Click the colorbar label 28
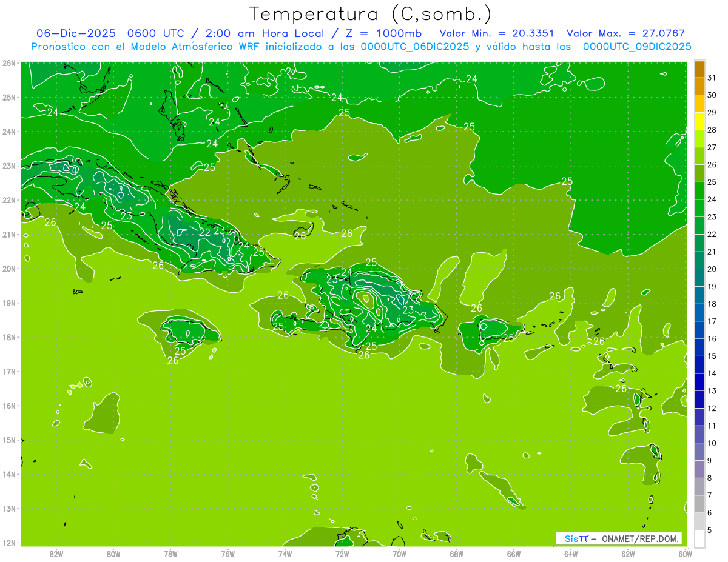 click(x=712, y=130)
